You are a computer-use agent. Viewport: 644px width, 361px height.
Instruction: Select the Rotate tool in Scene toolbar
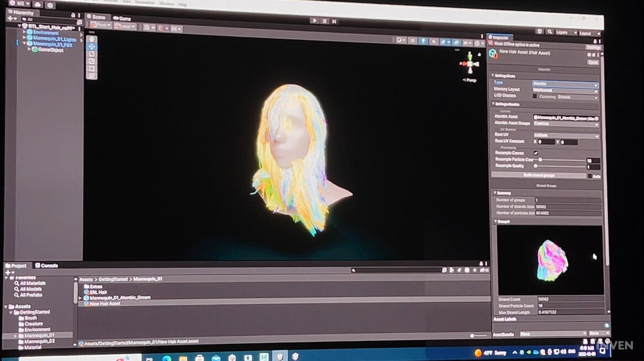point(92,54)
